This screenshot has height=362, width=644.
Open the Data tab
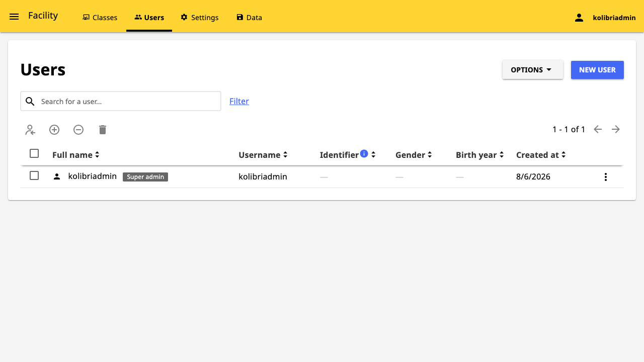coord(249,18)
